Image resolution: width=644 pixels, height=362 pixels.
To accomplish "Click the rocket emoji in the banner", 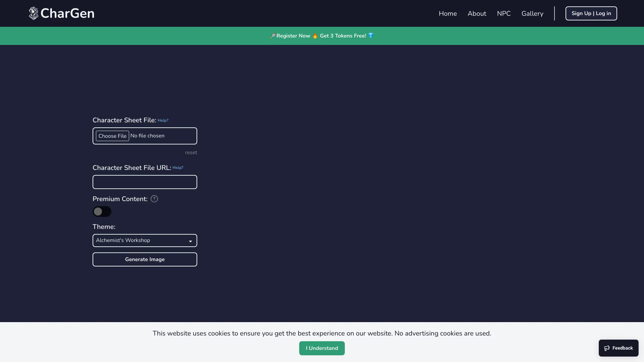I will 273,36.
